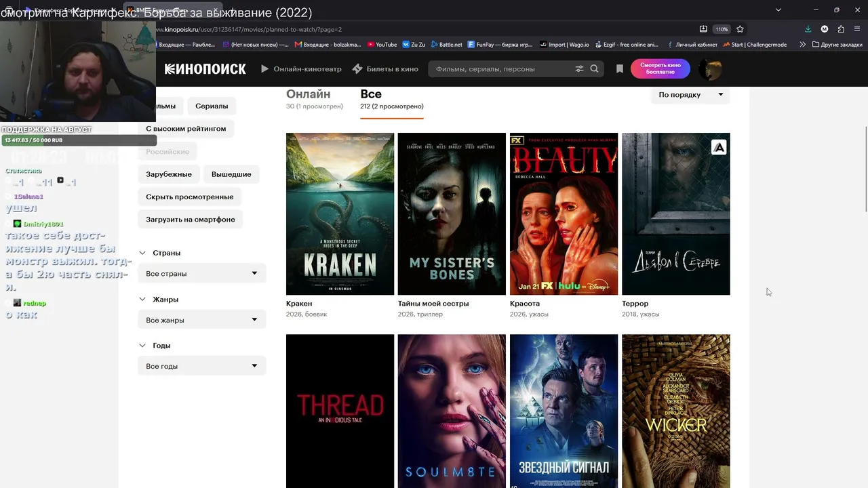868x488 pixels.
Task: Open the Онлайн-кинотеатр section
Action: click(x=301, y=68)
